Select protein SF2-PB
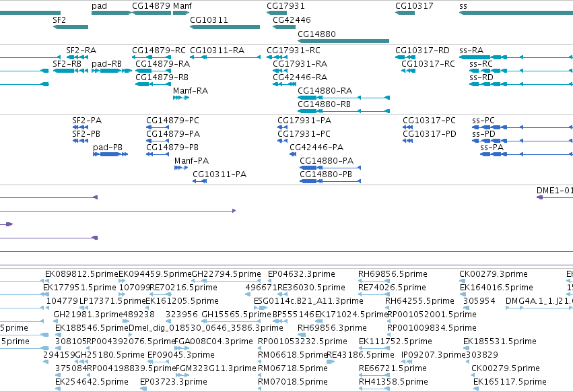 pos(80,141)
